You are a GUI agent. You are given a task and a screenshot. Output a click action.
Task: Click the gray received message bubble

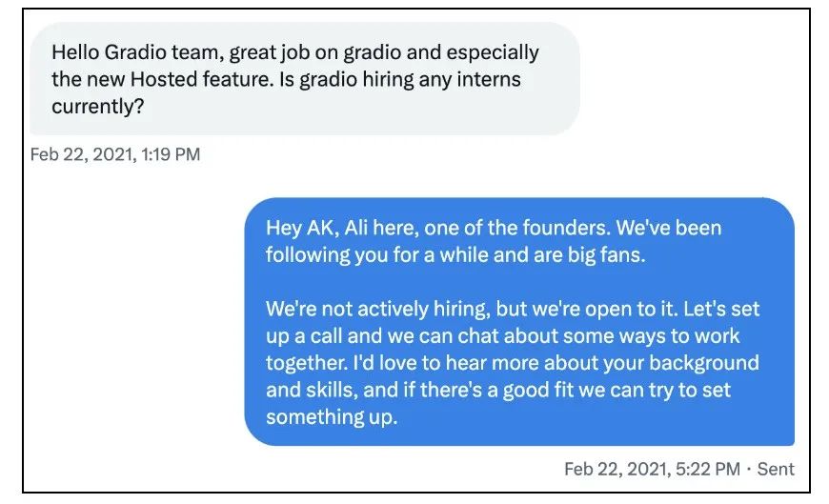(x=305, y=79)
